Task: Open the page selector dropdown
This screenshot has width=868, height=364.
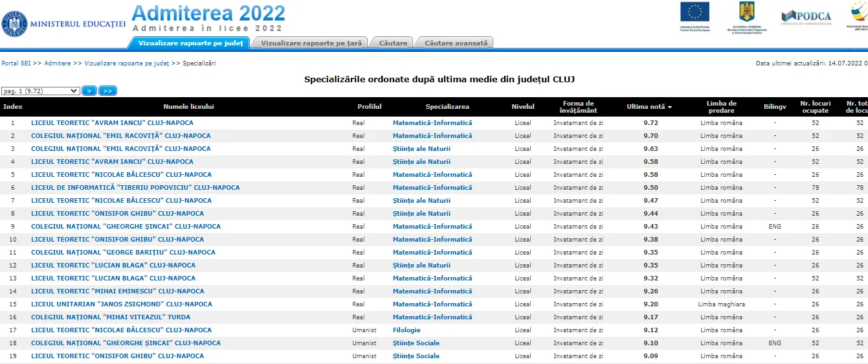Action: (40, 91)
